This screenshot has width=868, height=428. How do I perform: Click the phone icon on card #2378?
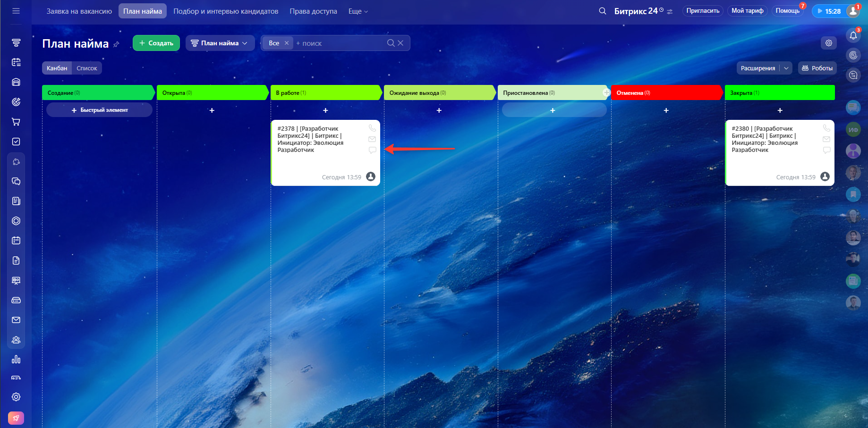pos(372,128)
